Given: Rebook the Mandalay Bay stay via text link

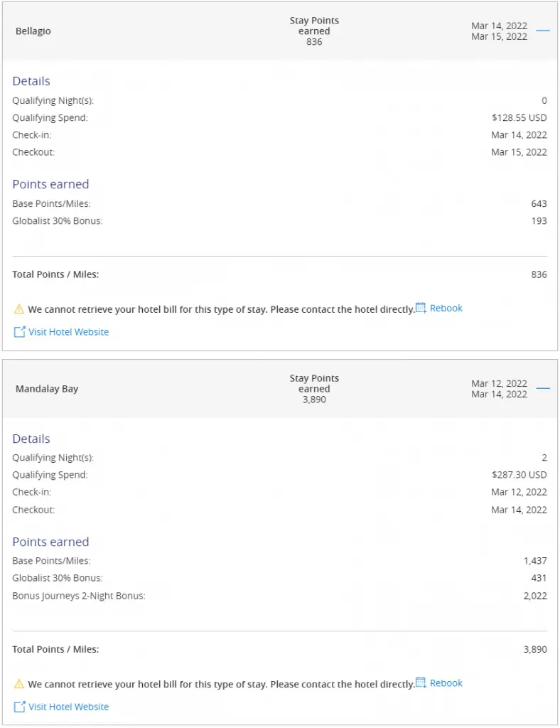Looking at the screenshot, I should (x=446, y=683).
